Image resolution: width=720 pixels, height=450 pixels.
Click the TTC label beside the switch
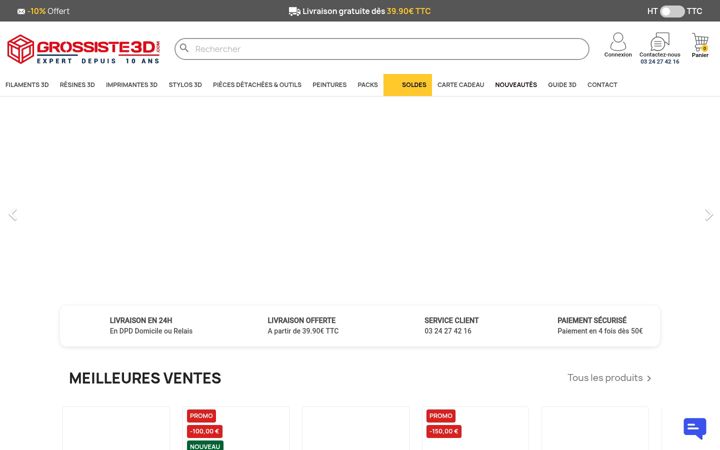tap(694, 11)
